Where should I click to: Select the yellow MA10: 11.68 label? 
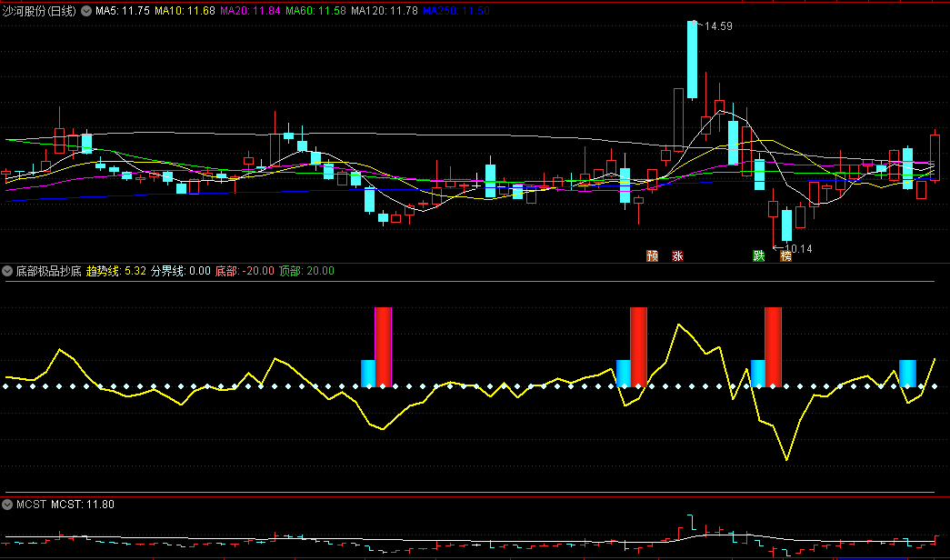pyautogui.click(x=185, y=11)
